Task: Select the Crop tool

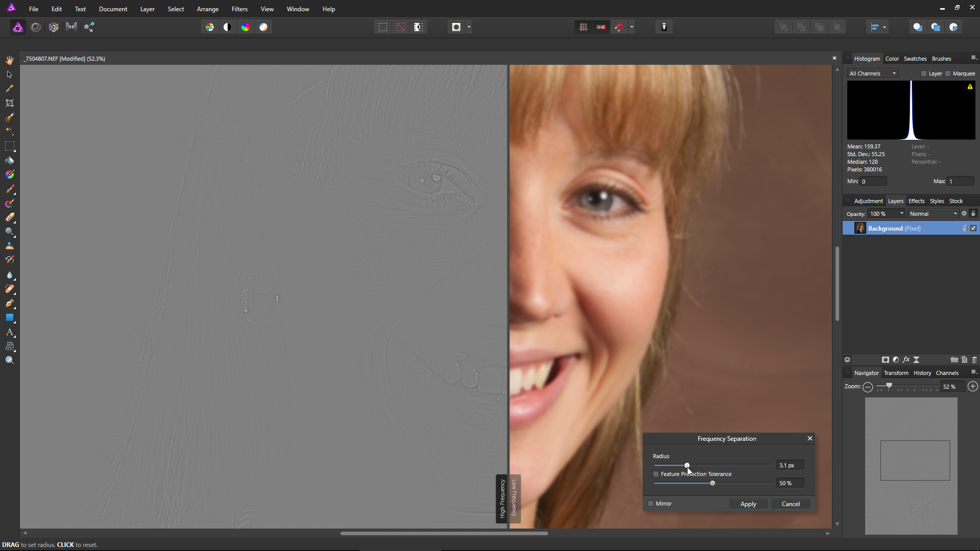Action: (x=10, y=103)
